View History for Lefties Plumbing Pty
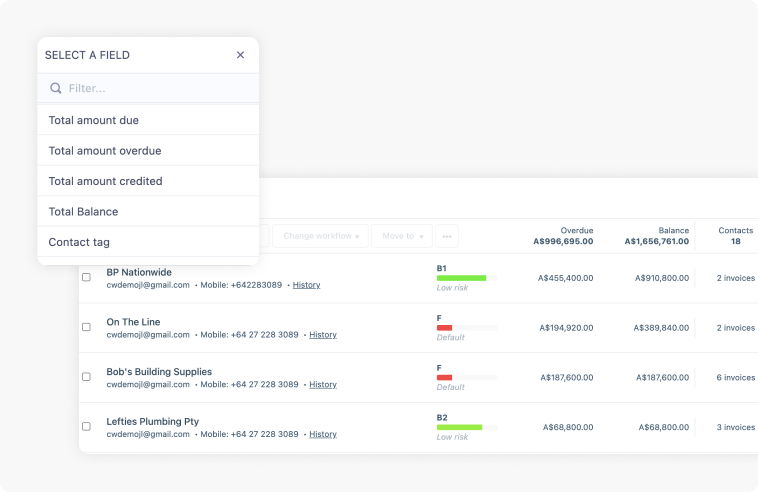The width and height of the screenshot is (758, 492). (x=323, y=435)
